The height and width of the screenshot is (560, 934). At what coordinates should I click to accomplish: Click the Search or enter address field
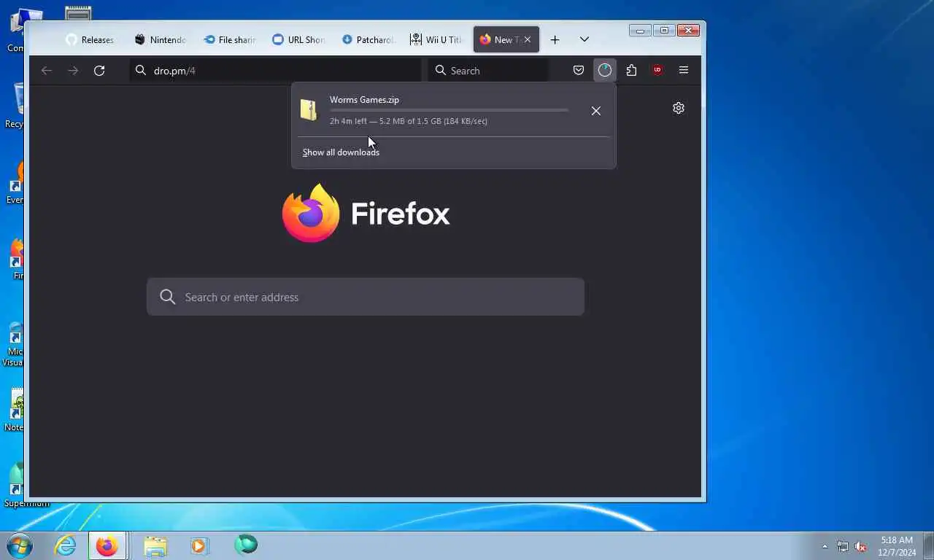[x=366, y=297]
